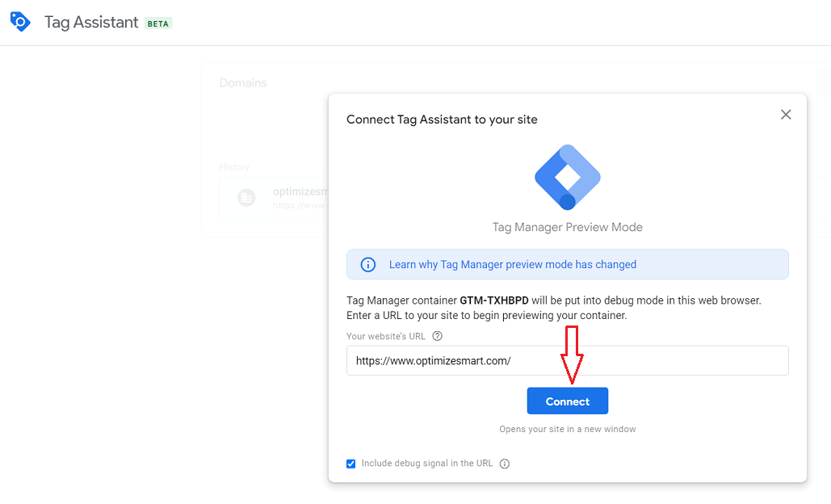The width and height of the screenshot is (831, 504).
Task: Click the info icon in blue banner
Action: (x=367, y=264)
